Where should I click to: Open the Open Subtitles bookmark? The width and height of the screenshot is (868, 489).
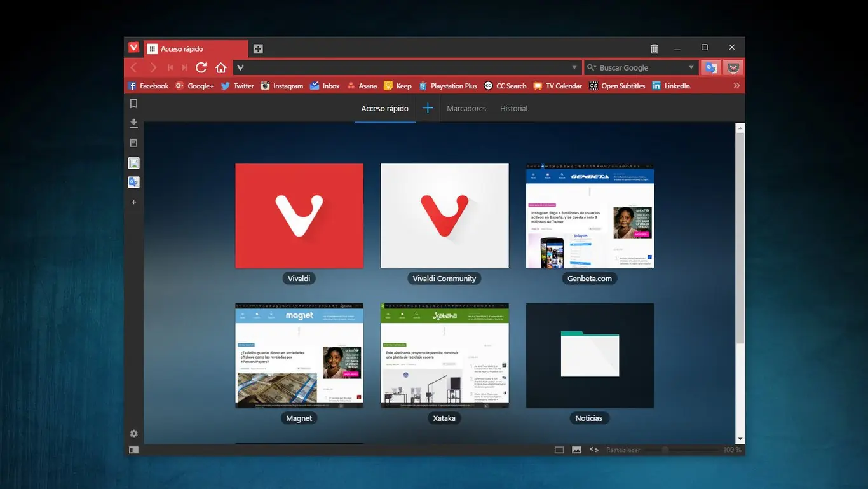click(617, 86)
